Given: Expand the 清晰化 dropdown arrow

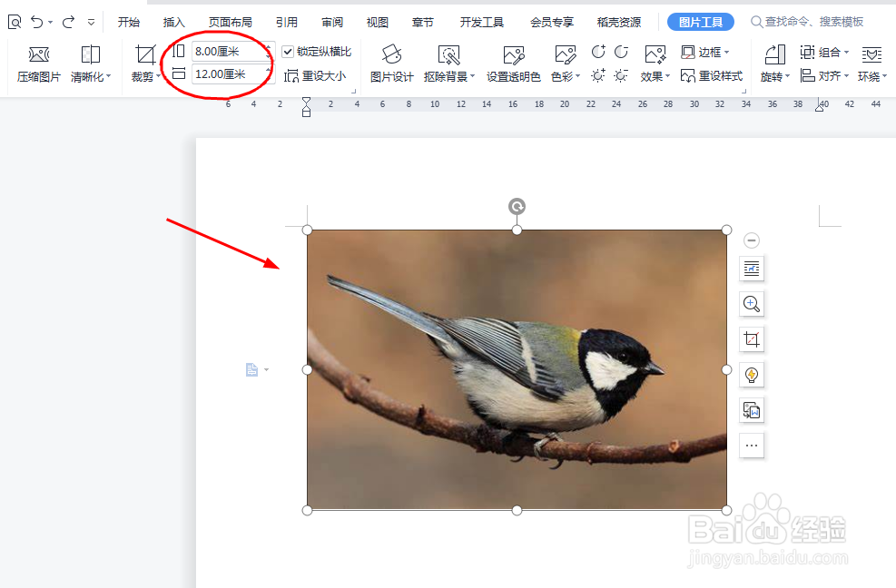Looking at the screenshot, I should click(109, 76).
